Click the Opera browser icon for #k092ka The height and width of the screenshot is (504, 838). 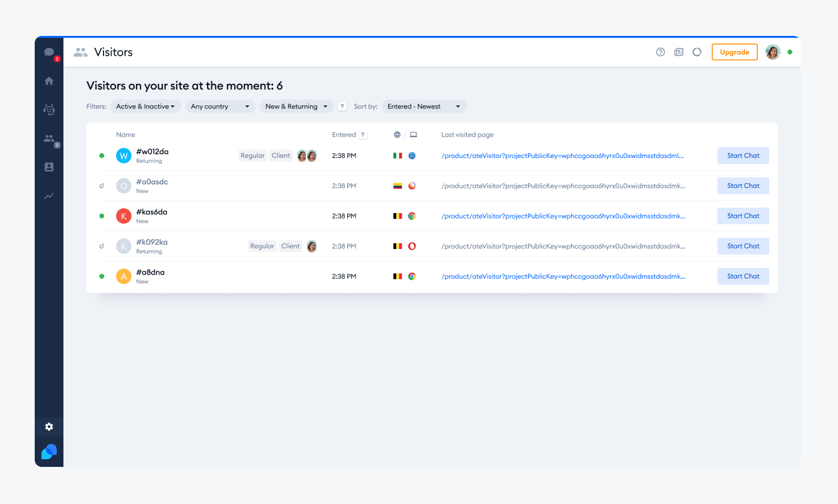tap(412, 246)
